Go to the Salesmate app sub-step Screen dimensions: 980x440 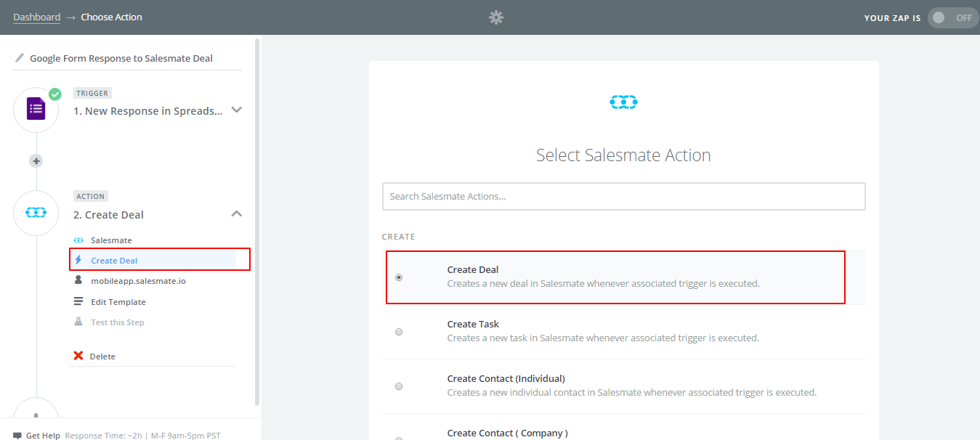coord(111,240)
